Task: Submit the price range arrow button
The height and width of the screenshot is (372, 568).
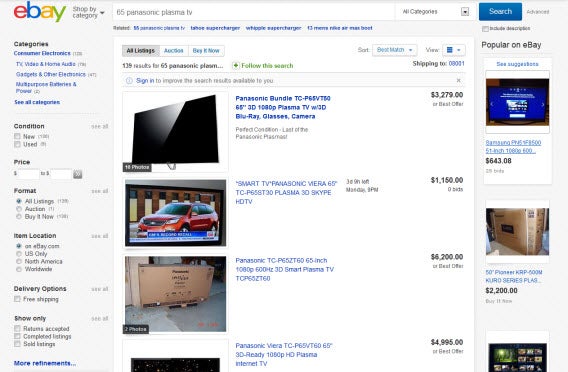Action: pyautogui.click(x=78, y=174)
